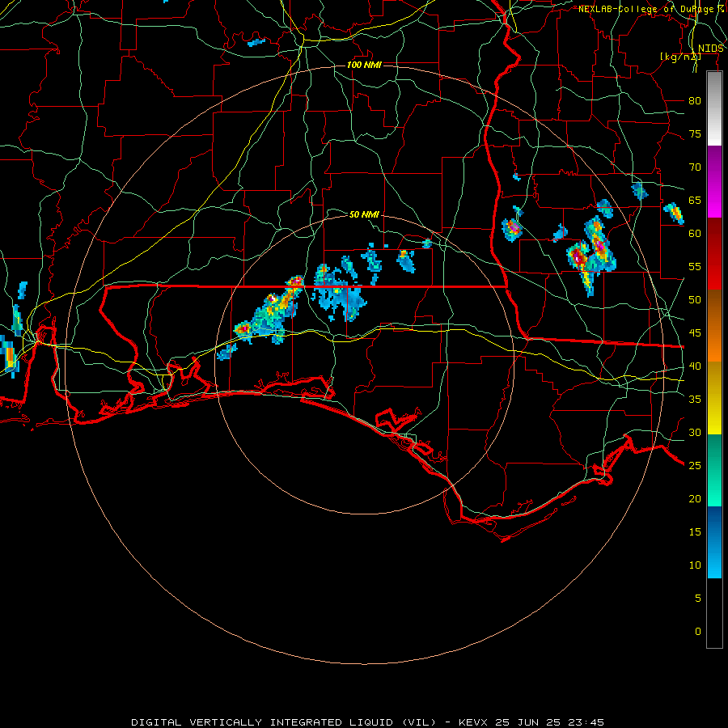Viewport: 728px width, 728px height.
Task: Select the green segment of the color scale
Action: coord(714,470)
